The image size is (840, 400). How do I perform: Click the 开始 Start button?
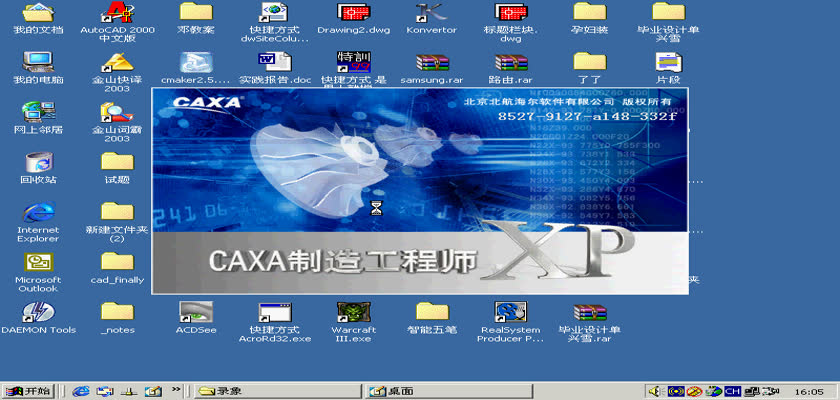[x=27, y=391]
